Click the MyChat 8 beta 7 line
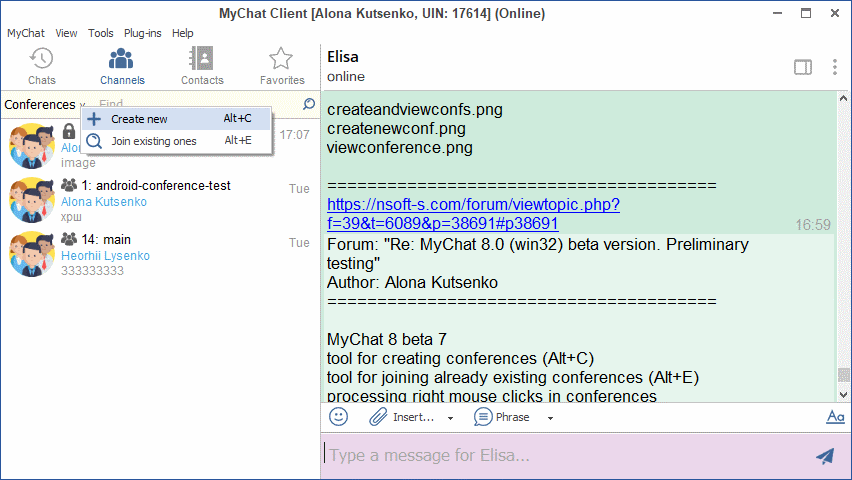 pos(386,340)
